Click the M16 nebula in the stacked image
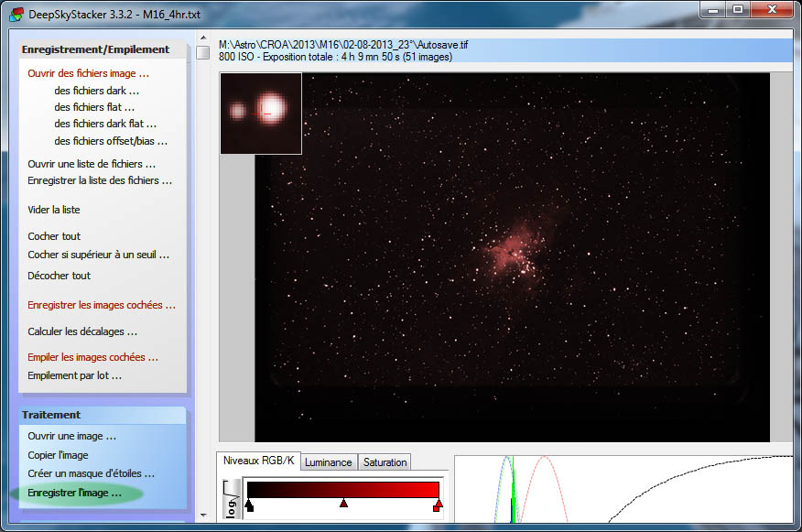 click(514, 250)
